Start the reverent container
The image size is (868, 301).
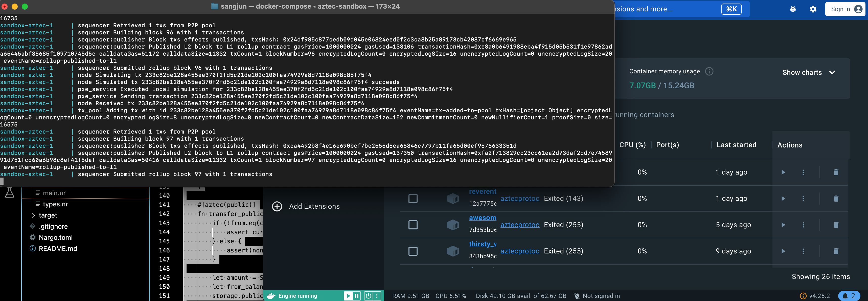tap(783, 199)
